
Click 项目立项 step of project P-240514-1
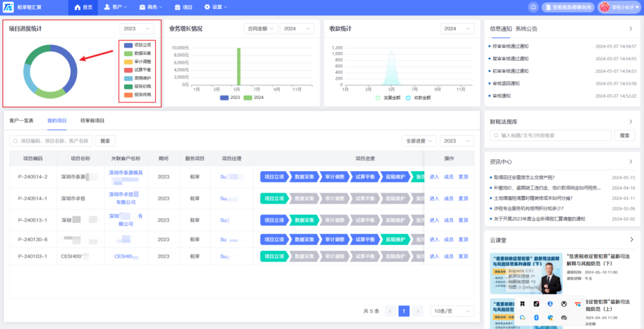(274, 198)
